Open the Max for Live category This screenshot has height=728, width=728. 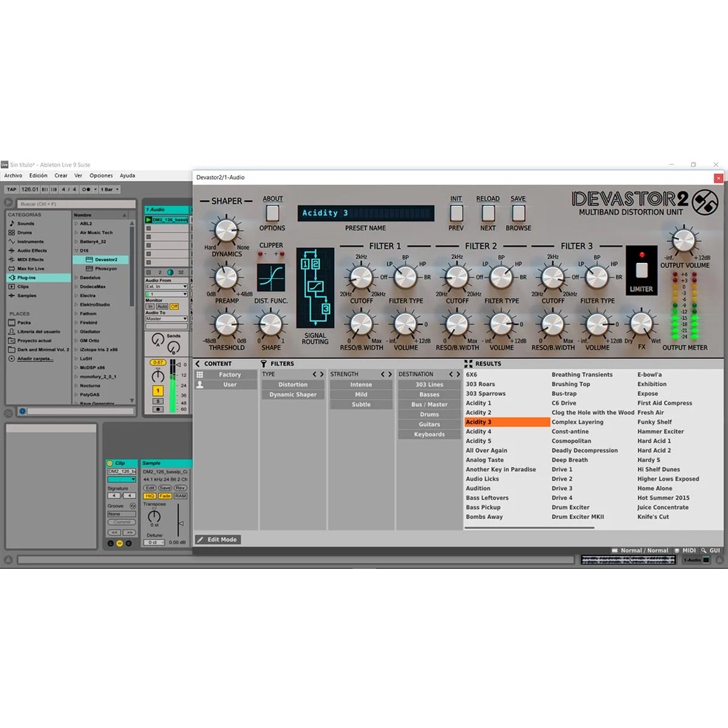tap(31, 269)
